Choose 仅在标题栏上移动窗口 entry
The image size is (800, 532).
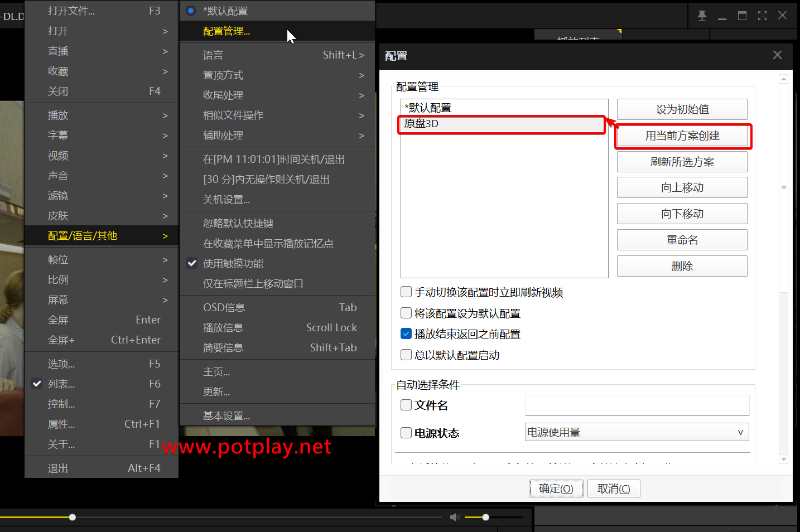coord(277,284)
